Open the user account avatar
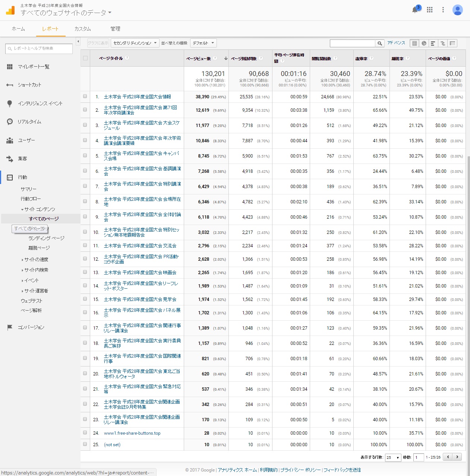 point(458,10)
